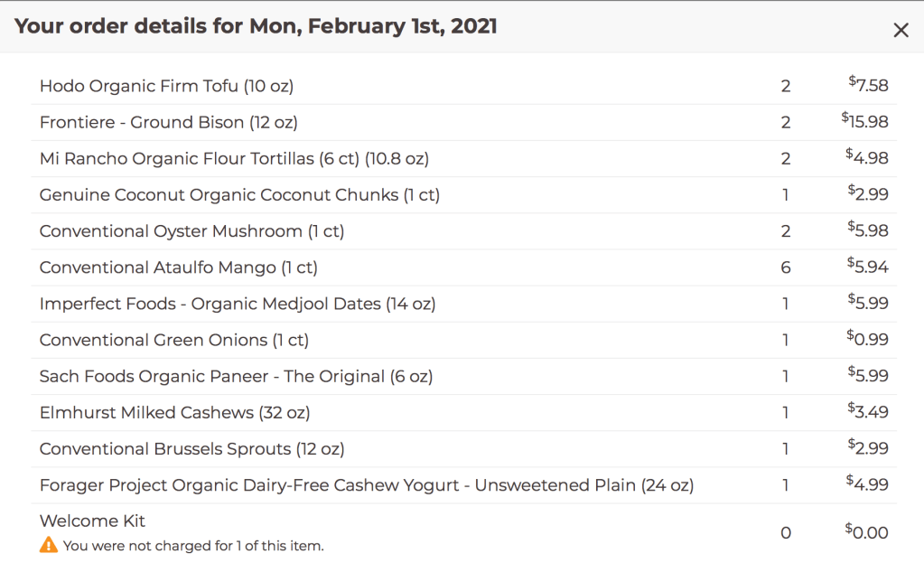The height and width of the screenshot is (563, 924).
Task: Click Conventional Ataulfo Mango item name
Action: [178, 267]
